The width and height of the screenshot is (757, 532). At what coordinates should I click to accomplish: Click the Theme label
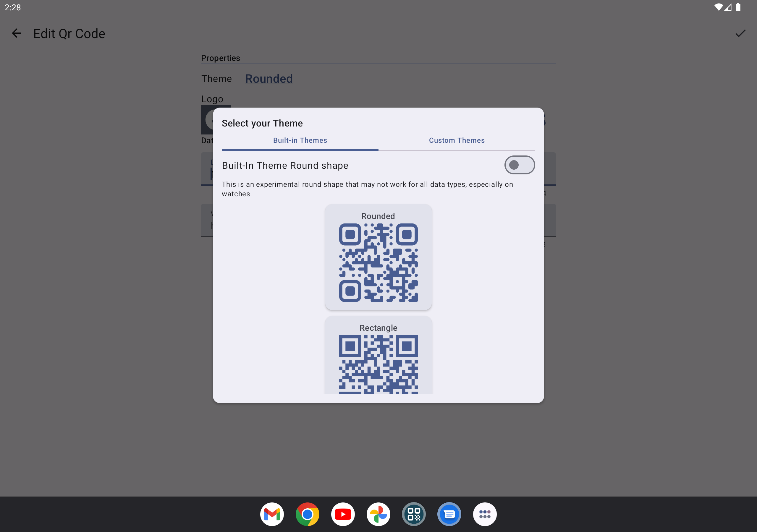(x=217, y=79)
